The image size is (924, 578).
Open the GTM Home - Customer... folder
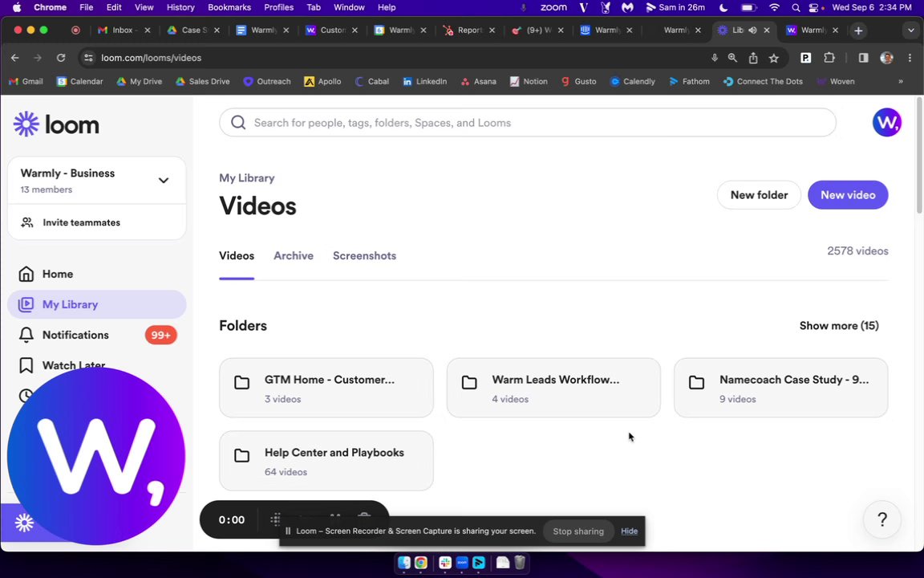(326, 388)
